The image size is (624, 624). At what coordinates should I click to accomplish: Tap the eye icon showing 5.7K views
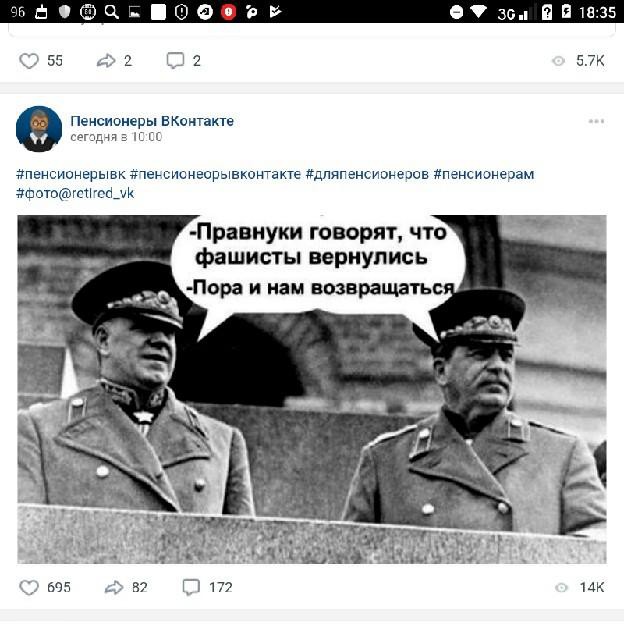(x=558, y=61)
